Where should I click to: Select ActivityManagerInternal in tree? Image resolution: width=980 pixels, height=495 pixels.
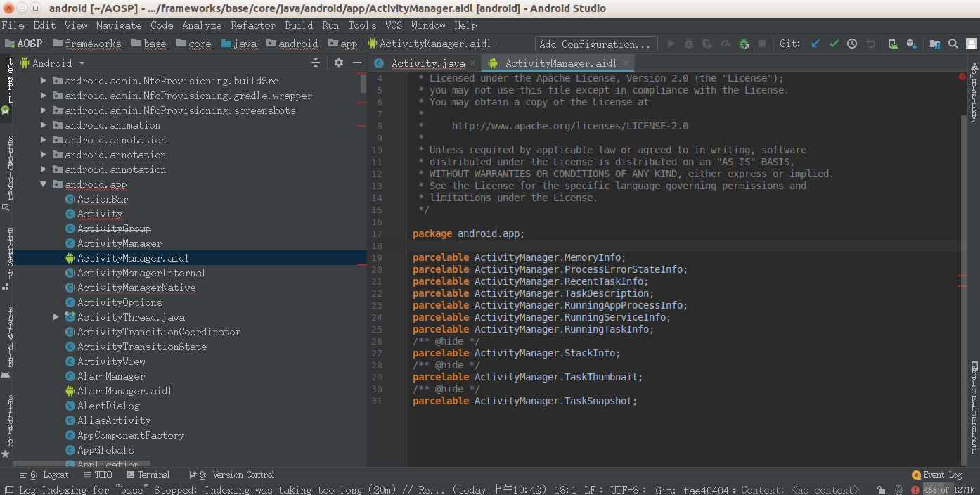[x=141, y=273]
